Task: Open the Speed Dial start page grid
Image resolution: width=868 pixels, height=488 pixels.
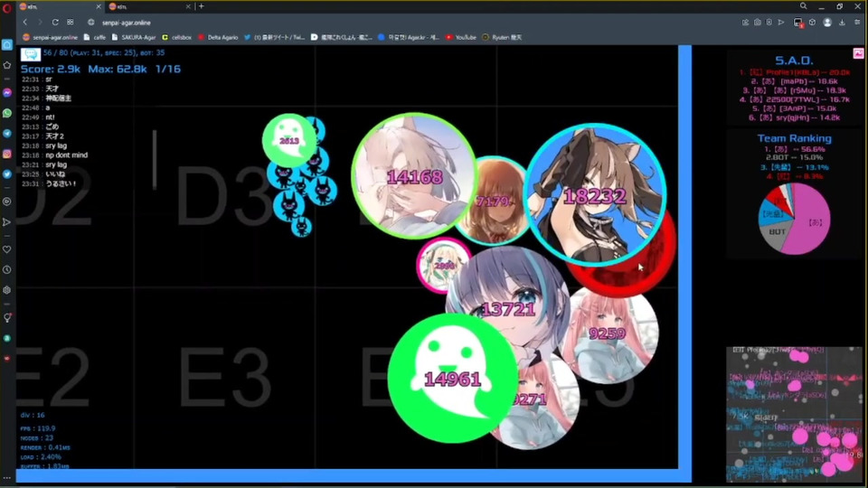Action: pos(71,22)
